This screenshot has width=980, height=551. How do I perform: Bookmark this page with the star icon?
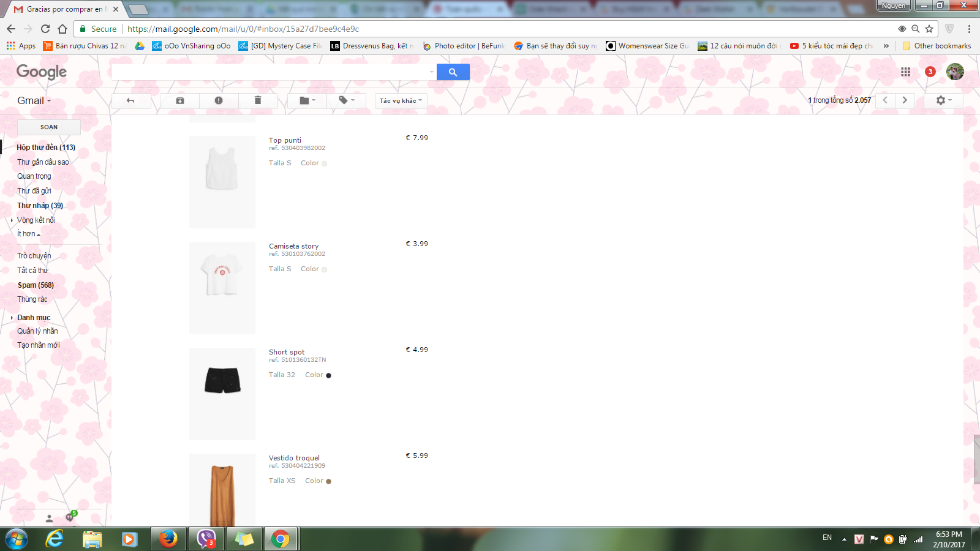click(x=929, y=29)
